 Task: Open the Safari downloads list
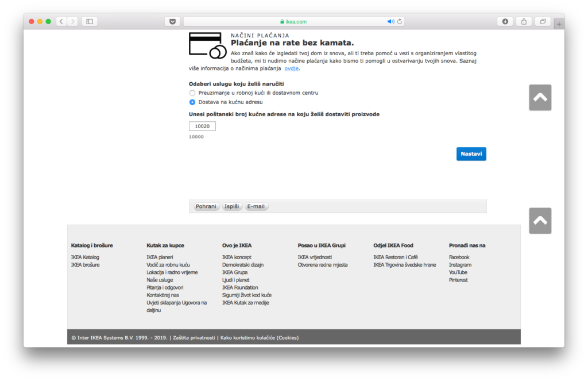click(505, 22)
